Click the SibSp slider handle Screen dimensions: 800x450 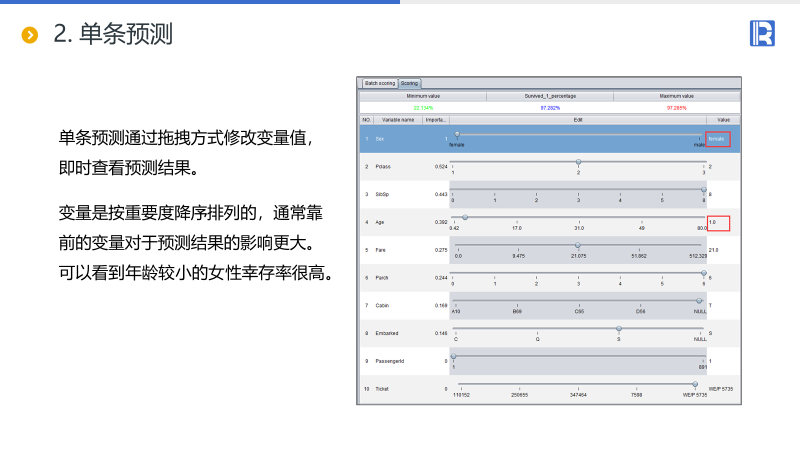[x=703, y=189]
